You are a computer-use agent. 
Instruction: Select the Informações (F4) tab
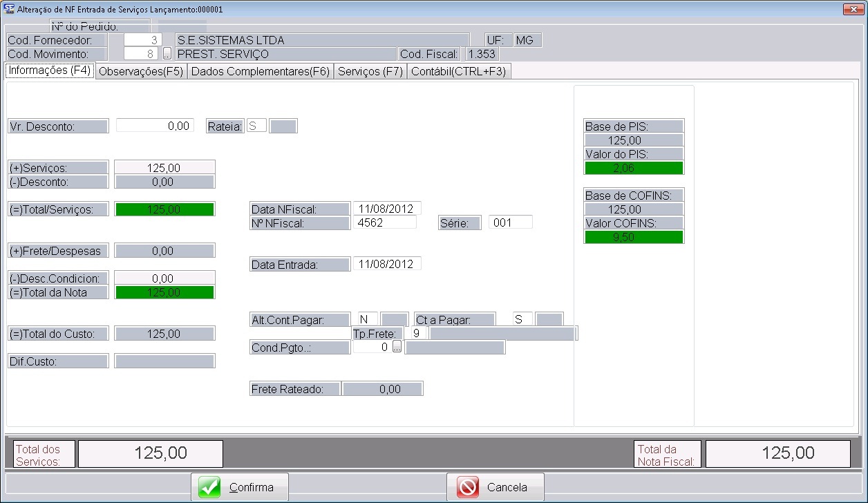(49, 70)
